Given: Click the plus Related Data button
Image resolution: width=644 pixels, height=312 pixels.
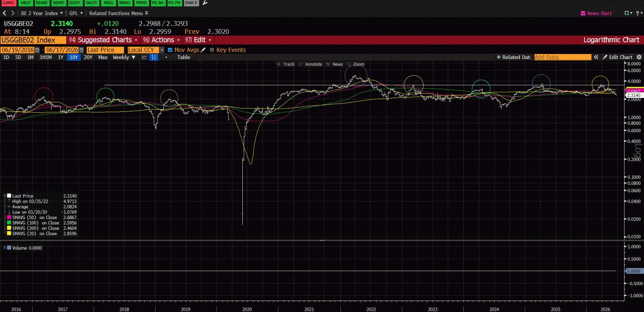Looking at the screenshot, I should [514, 57].
